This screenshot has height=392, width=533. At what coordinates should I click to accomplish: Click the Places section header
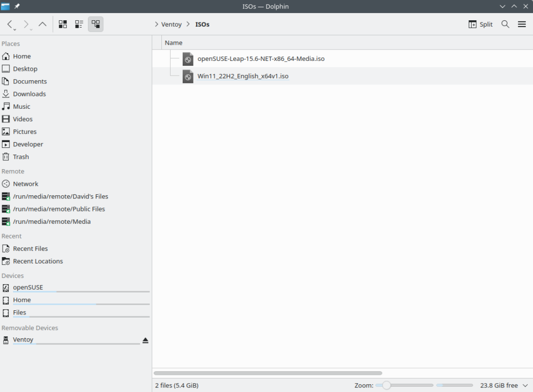[x=10, y=44]
